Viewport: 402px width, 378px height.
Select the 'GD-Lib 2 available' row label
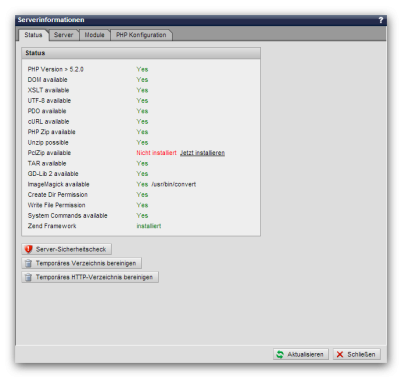coord(53,174)
